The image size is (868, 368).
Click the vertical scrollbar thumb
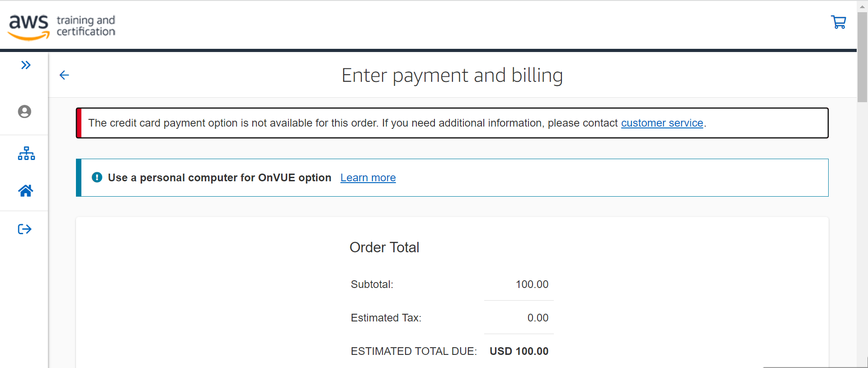863,57
